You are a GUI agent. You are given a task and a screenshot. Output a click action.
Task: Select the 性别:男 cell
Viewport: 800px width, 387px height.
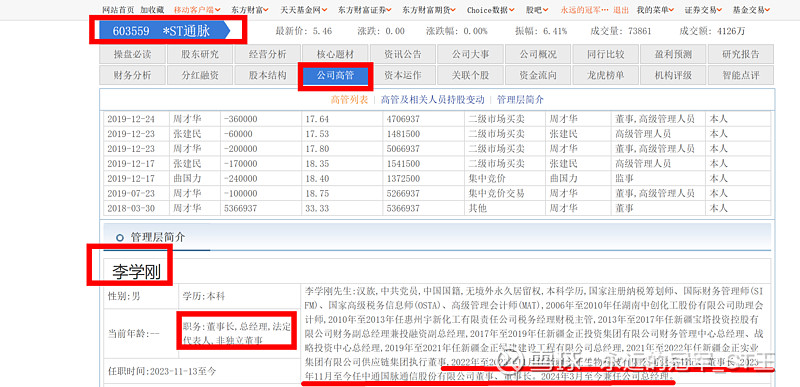(140, 296)
